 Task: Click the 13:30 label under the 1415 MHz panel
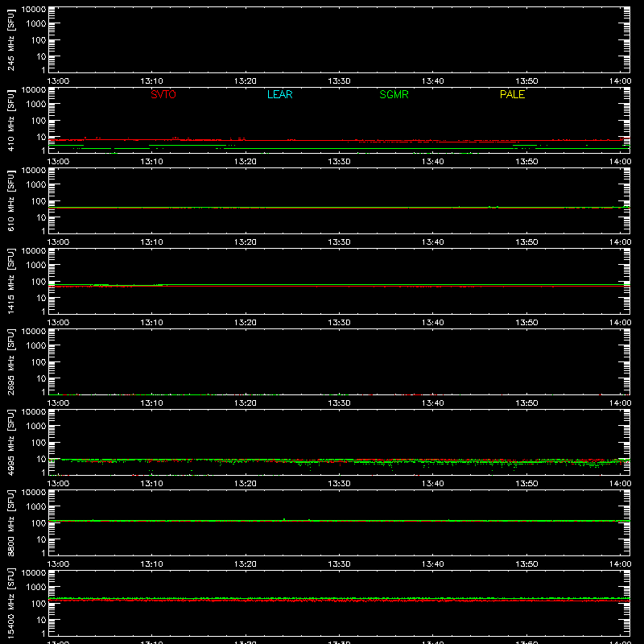[339, 323]
